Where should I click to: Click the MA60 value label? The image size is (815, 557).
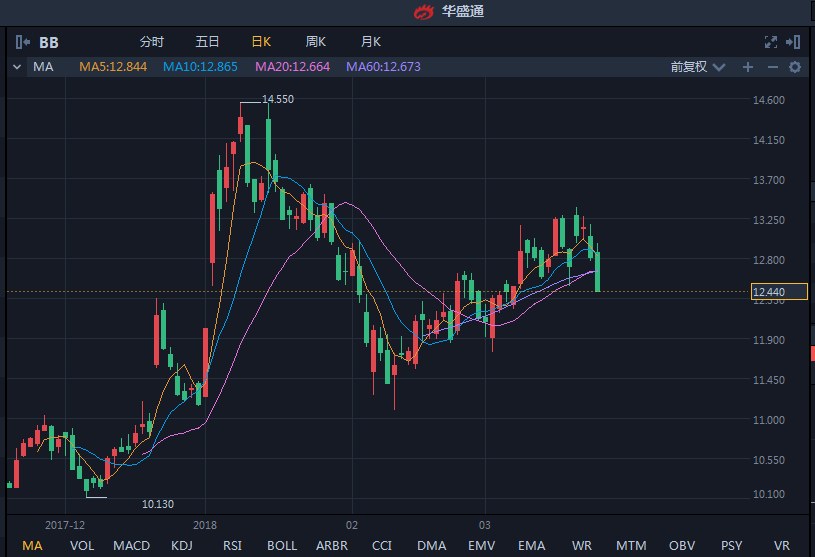click(x=383, y=67)
